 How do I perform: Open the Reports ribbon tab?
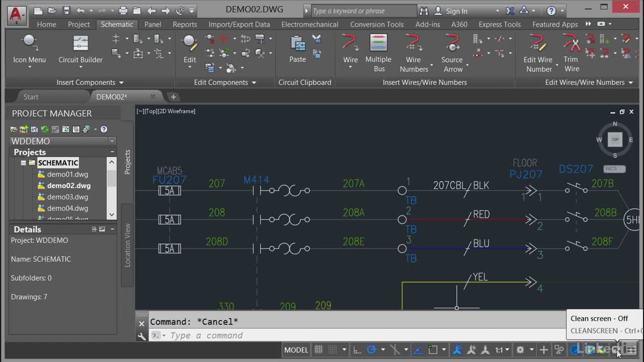[185, 24]
